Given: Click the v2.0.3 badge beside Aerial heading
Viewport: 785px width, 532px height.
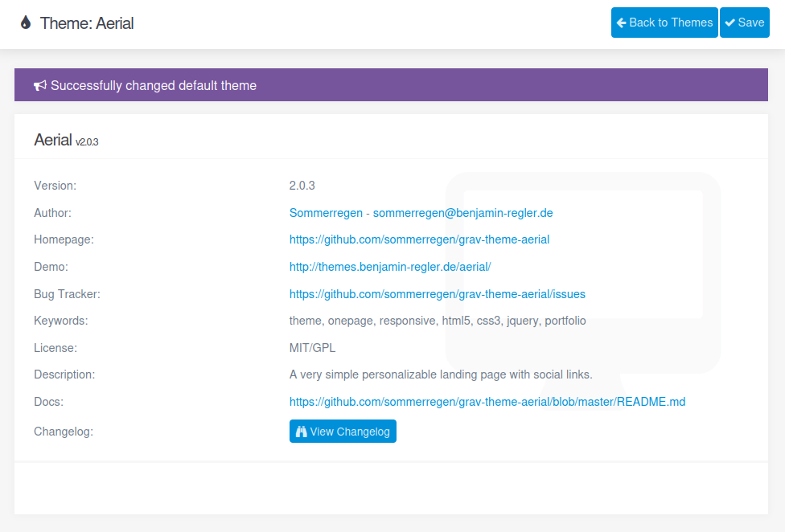Looking at the screenshot, I should click(x=87, y=142).
